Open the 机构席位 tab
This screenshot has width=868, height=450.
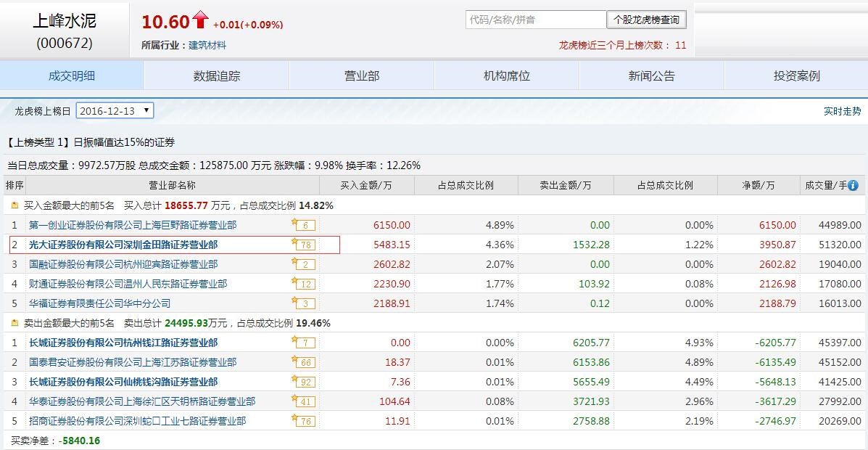tap(505, 75)
